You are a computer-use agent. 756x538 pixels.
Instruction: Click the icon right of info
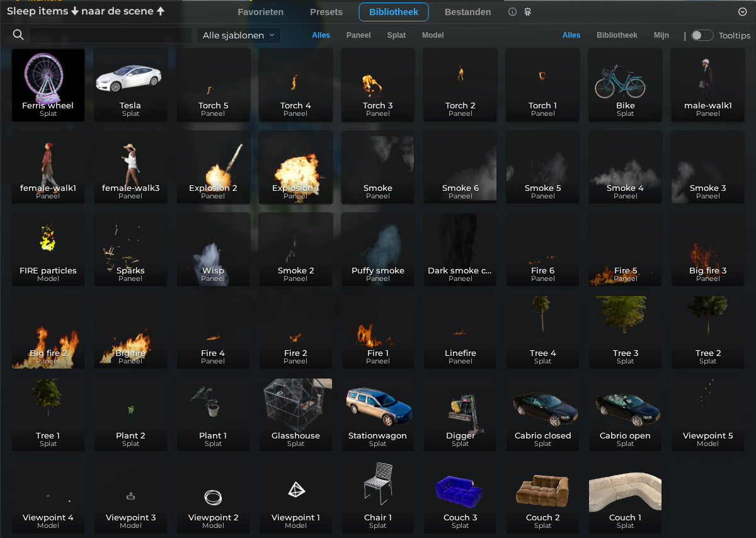point(528,12)
